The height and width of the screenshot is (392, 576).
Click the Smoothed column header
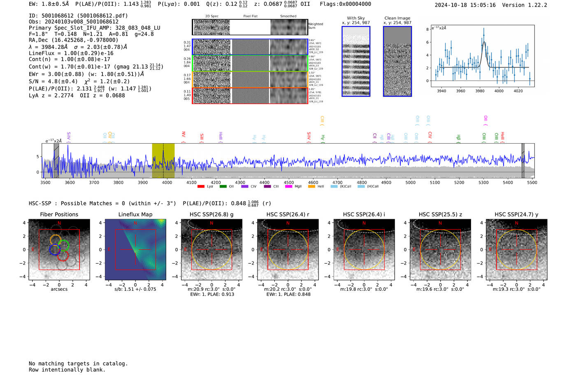pos(288,16)
